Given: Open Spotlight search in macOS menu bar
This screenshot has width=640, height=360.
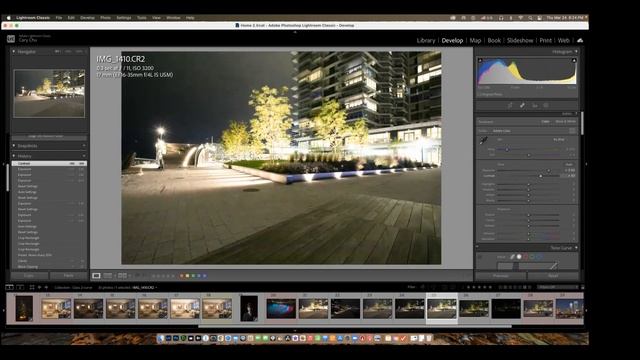Looking at the screenshot, I should tap(530, 18).
